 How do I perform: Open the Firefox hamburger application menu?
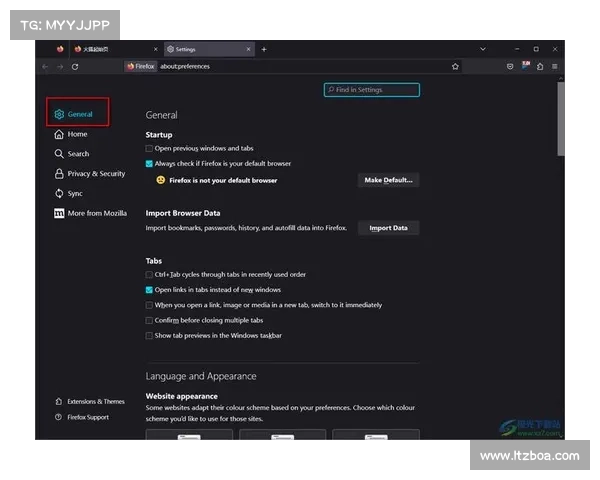pyautogui.click(x=554, y=67)
